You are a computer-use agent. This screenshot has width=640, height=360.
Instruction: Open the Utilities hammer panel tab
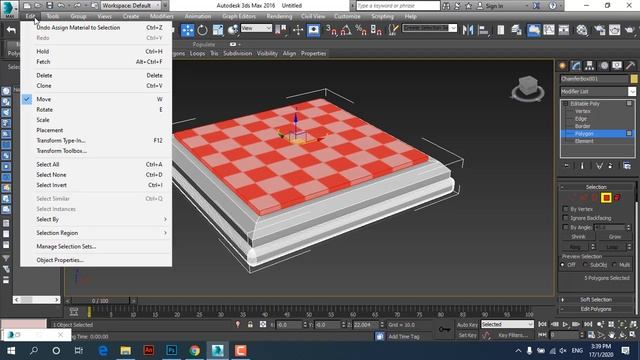pos(630,66)
